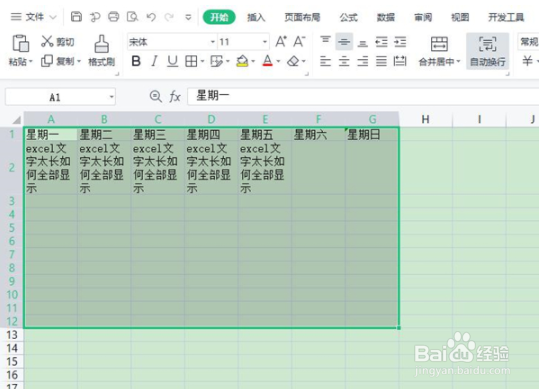The image size is (540, 389).
Task: Justify text alignment icon
Action: click(381, 61)
